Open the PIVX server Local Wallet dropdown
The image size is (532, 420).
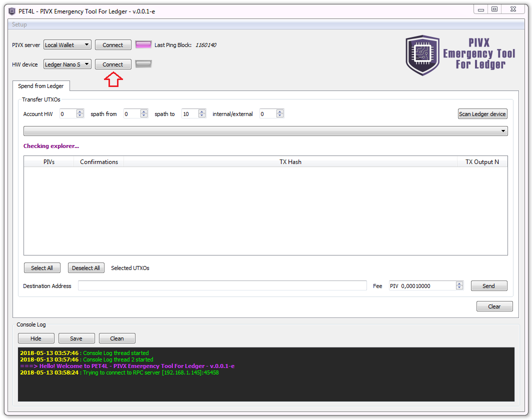[x=67, y=45]
